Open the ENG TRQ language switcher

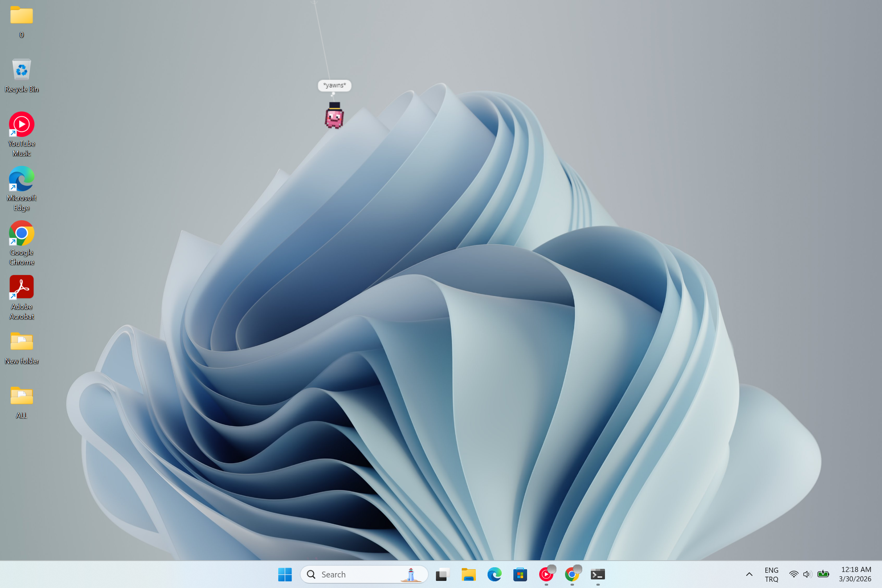coord(771,574)
